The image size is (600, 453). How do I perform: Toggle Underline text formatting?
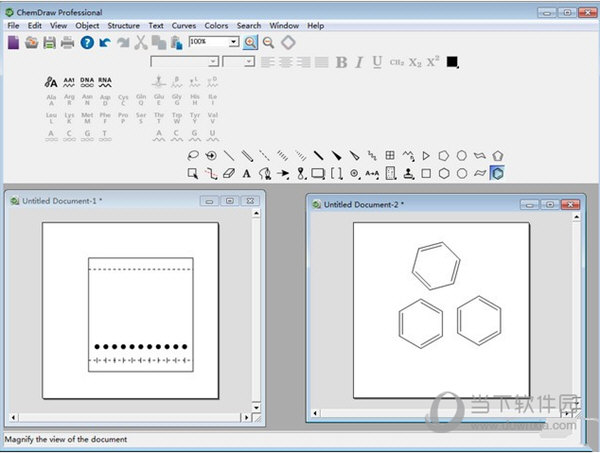click(377, 62)
